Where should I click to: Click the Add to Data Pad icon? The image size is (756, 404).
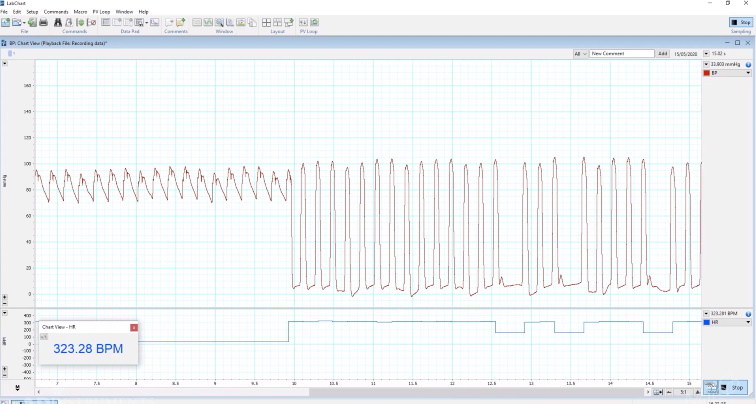[x=117, y=22]
